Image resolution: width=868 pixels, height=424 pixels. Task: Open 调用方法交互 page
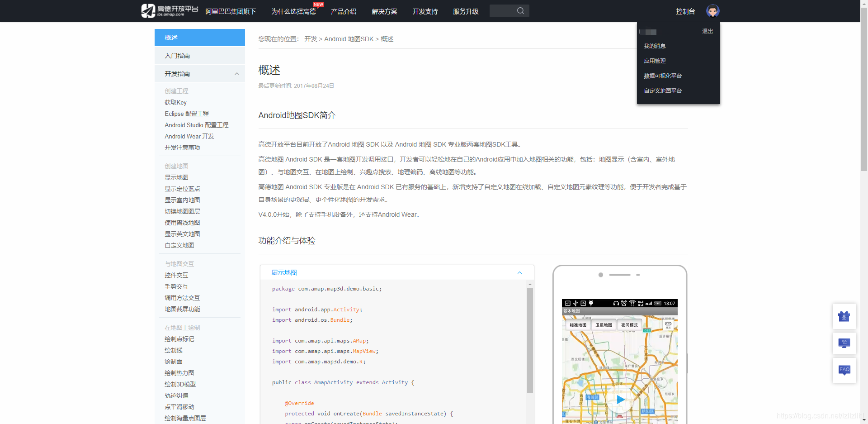coord(182,298)
